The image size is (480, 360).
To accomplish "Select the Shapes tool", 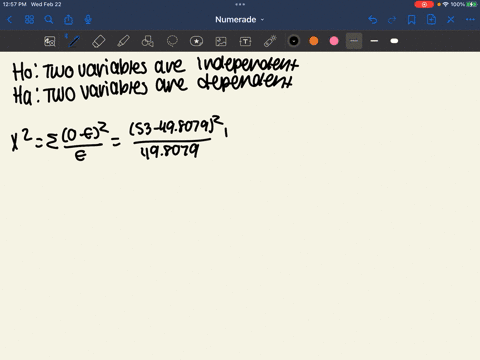I will (148, 41).
